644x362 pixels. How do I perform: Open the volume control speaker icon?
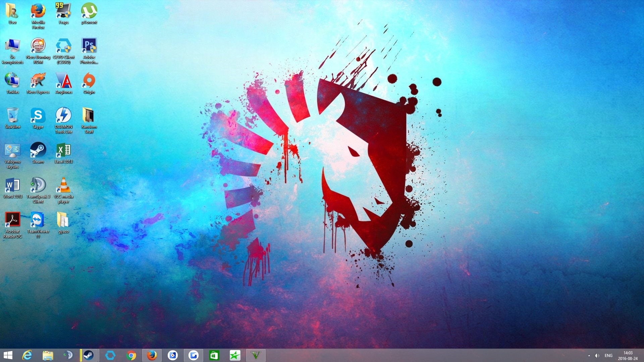coord(597,356)
